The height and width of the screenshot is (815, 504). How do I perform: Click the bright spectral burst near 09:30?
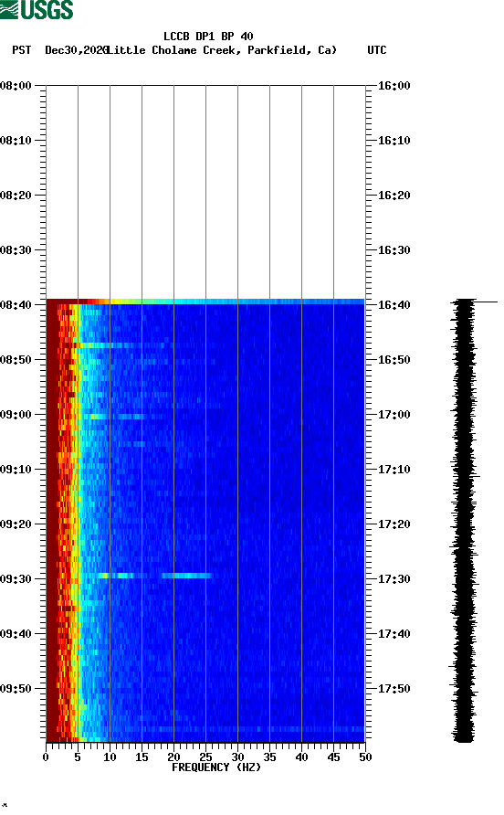click(x=155, y=576)
